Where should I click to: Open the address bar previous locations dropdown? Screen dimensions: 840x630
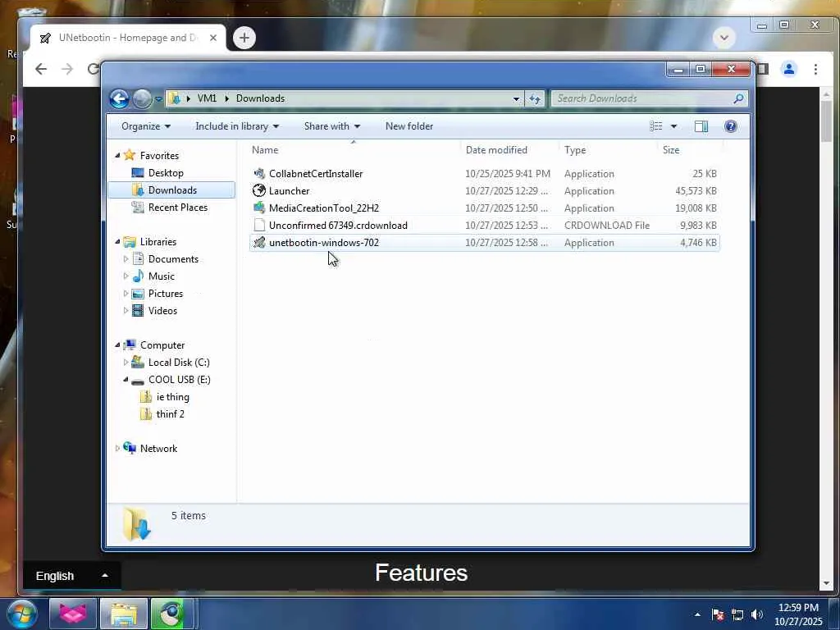(516, 98)
